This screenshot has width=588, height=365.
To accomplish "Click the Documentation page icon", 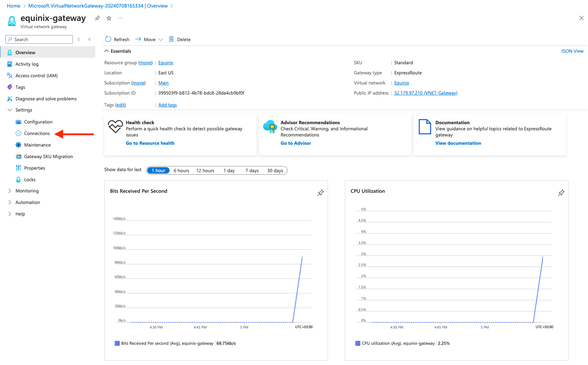I will (x=425, y=127).
